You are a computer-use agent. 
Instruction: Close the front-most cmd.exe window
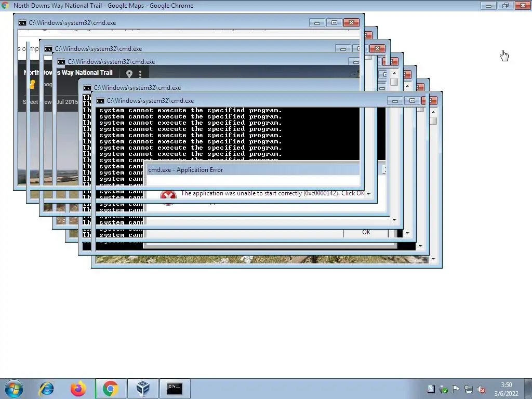(430, 101)
